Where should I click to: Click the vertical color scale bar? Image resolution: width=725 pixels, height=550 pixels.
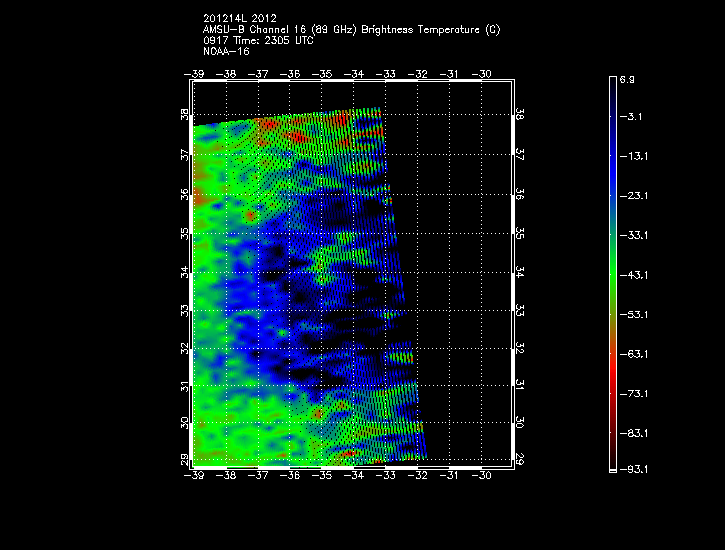(612, 273)
